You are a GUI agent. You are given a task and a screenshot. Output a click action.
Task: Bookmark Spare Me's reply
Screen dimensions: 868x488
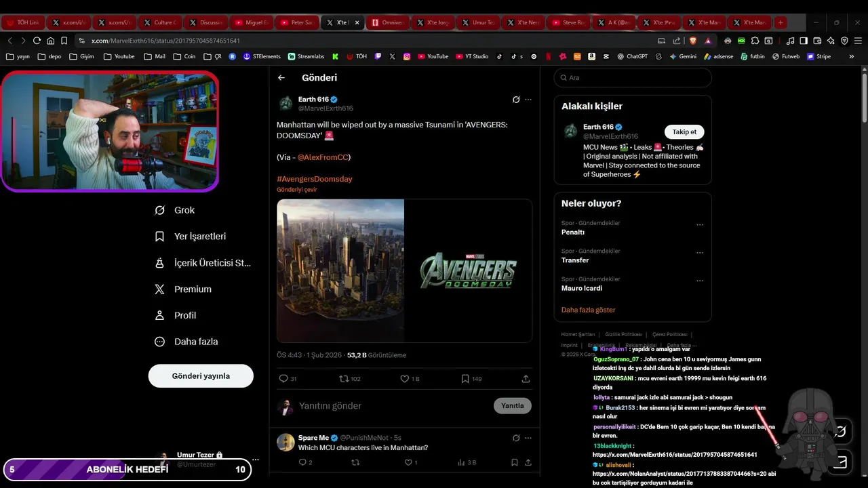[514, 462]
